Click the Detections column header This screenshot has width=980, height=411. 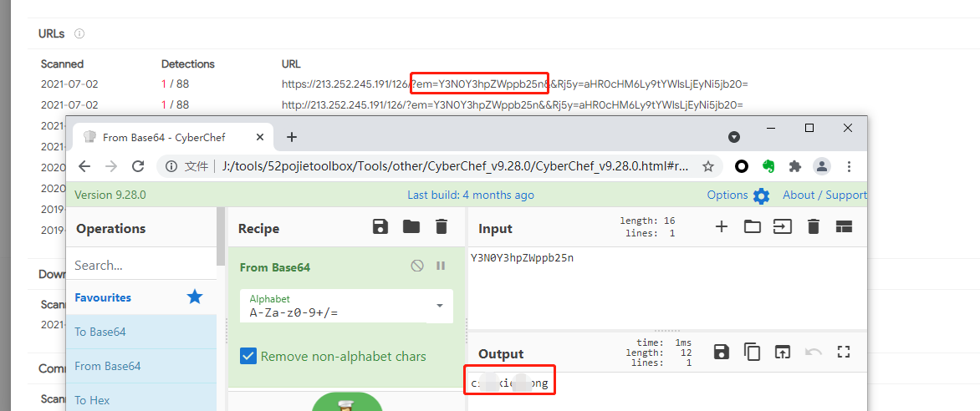187,63
